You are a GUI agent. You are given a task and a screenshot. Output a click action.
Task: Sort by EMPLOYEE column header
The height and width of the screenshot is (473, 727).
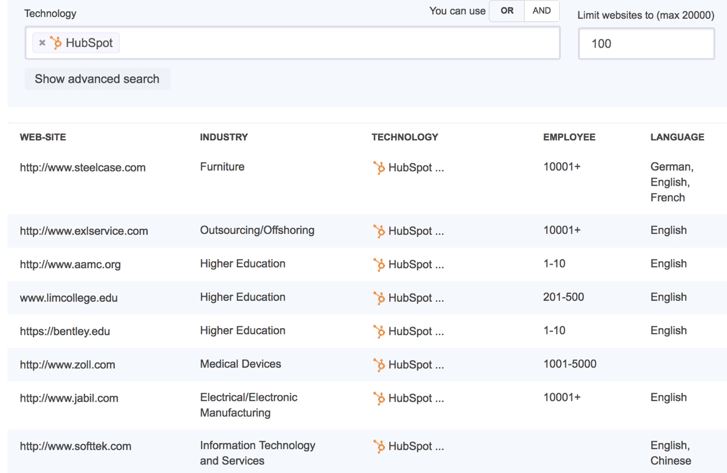click(x=569, y=137)
